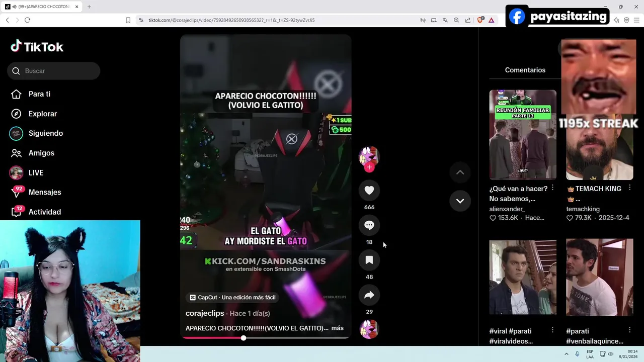Expand the caption with más

click(338, 328)
